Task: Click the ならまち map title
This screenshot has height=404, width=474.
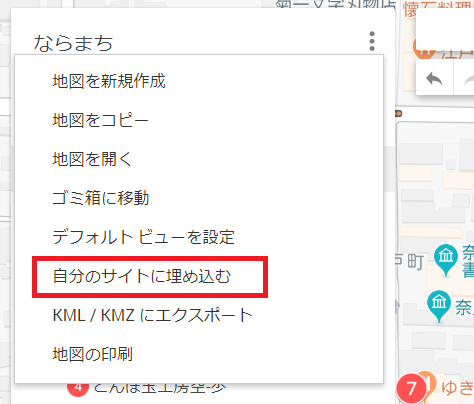Action: (73, 44)
